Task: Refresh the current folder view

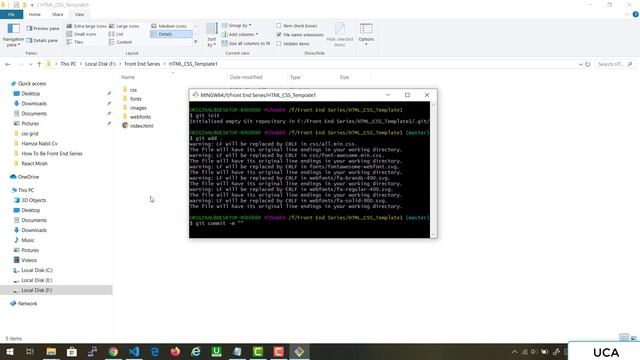Action: [x=588, y=64]
